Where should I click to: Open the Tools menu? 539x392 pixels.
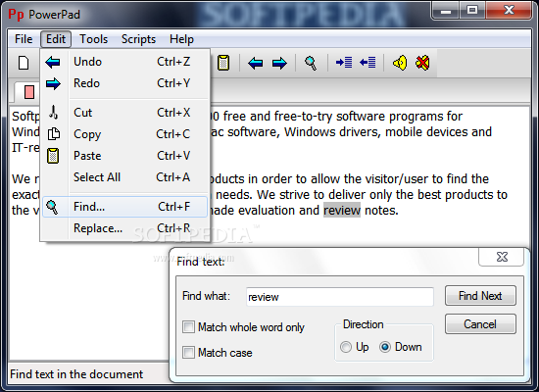pos(93,39)
